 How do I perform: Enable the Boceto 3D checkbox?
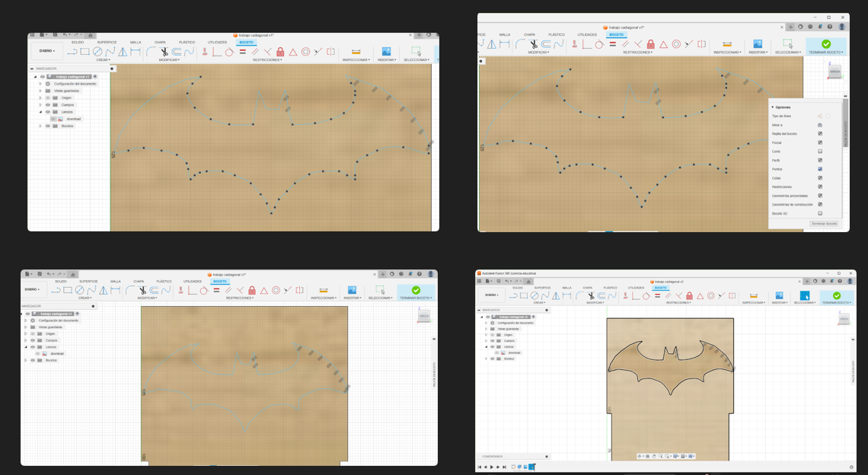[820, 213]
